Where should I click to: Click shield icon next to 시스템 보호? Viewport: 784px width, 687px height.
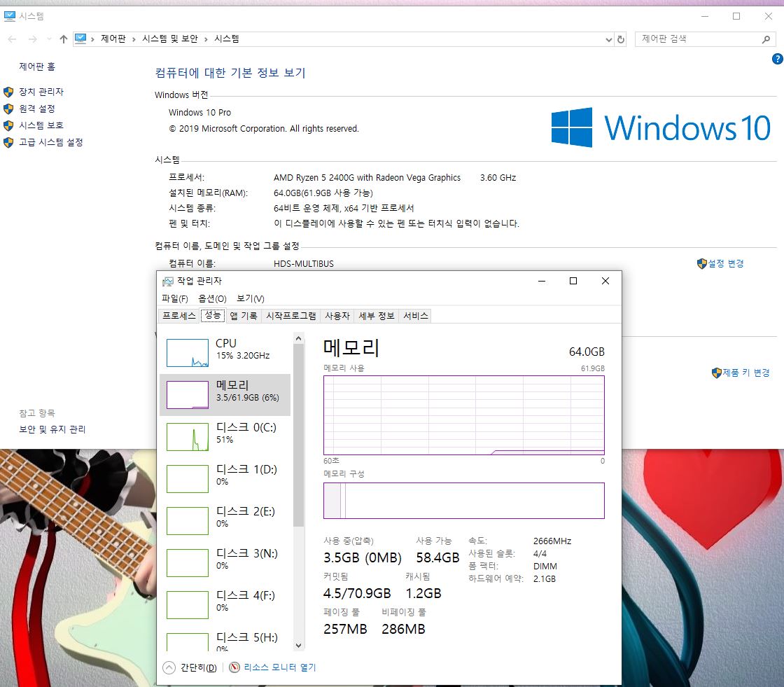coord(8,125)
